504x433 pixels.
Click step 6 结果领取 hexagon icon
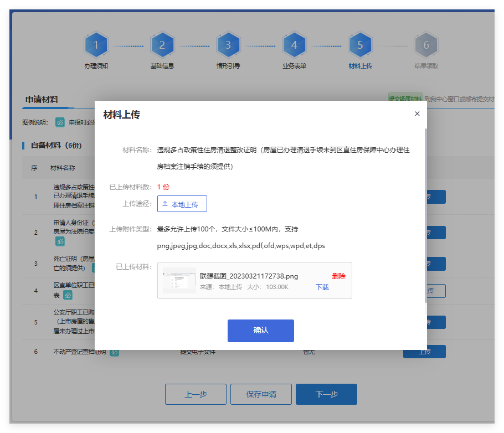pos(426,45)
